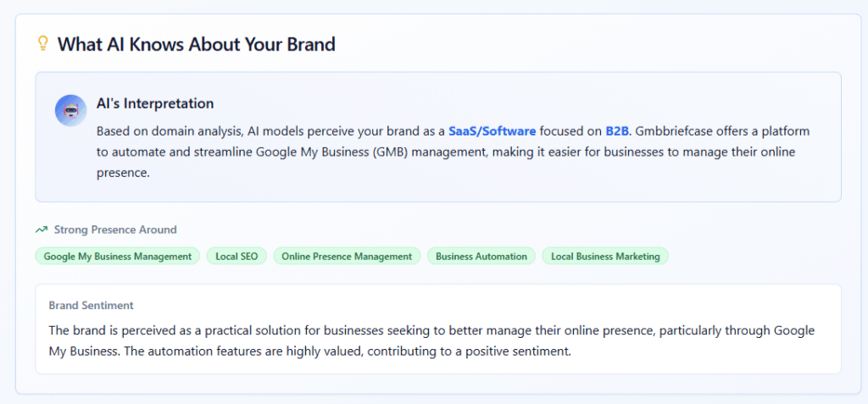Viewport: 868px width, 404px height.
Task: Click the Strong Presence Around label
Action: coord(115,230)
